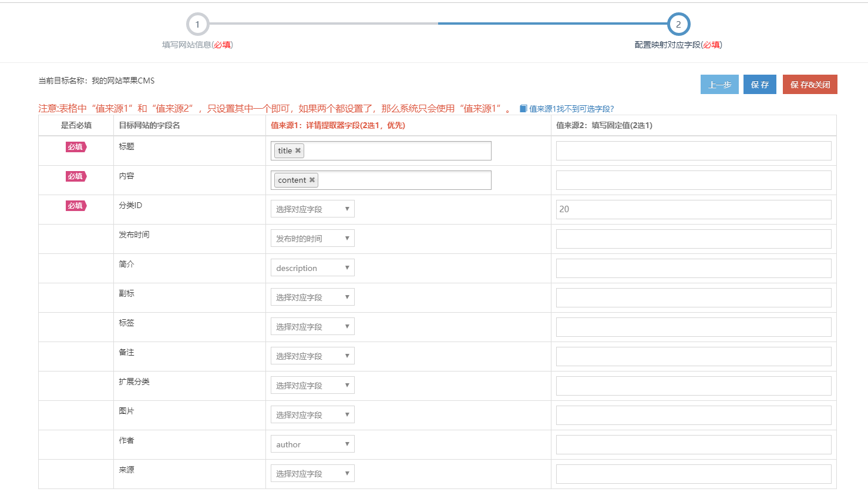Image resolution: width=868 pixels, height=502 pixels.
Task: Open the 来源 field dropdown
Action: click(x=312, y=474)
